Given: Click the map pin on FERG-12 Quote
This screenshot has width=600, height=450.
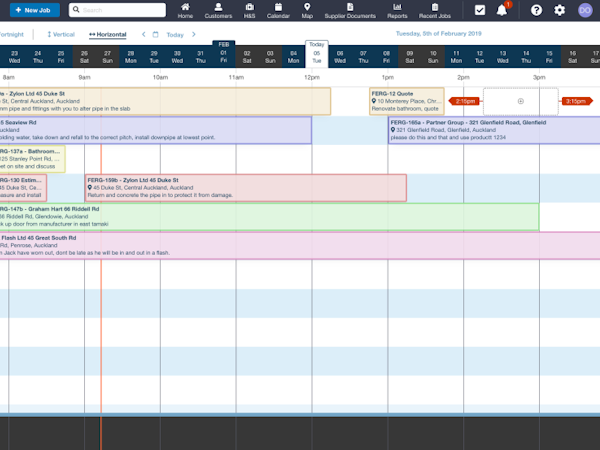Looking at the screenshot, I should (x=374, y=101).
